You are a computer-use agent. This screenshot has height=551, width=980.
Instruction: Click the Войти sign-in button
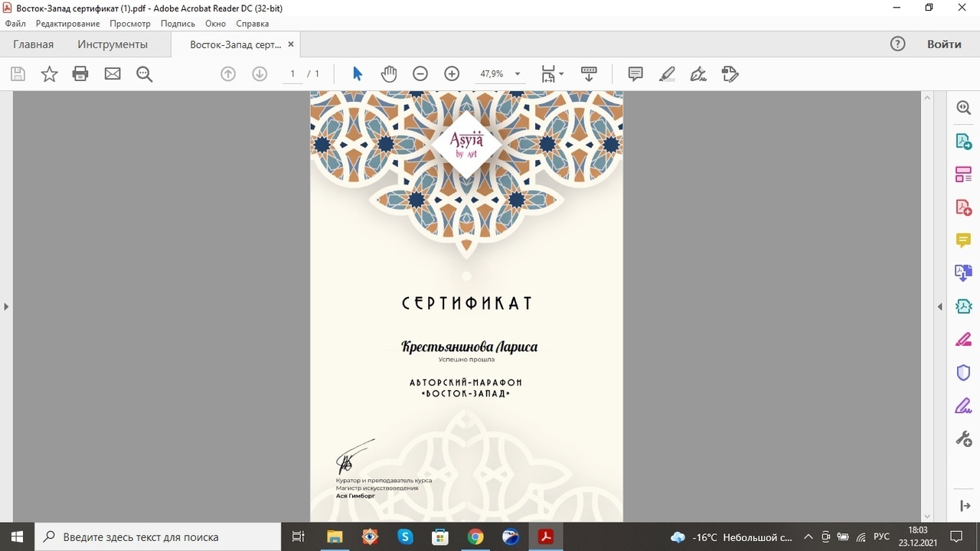(944, 44)
